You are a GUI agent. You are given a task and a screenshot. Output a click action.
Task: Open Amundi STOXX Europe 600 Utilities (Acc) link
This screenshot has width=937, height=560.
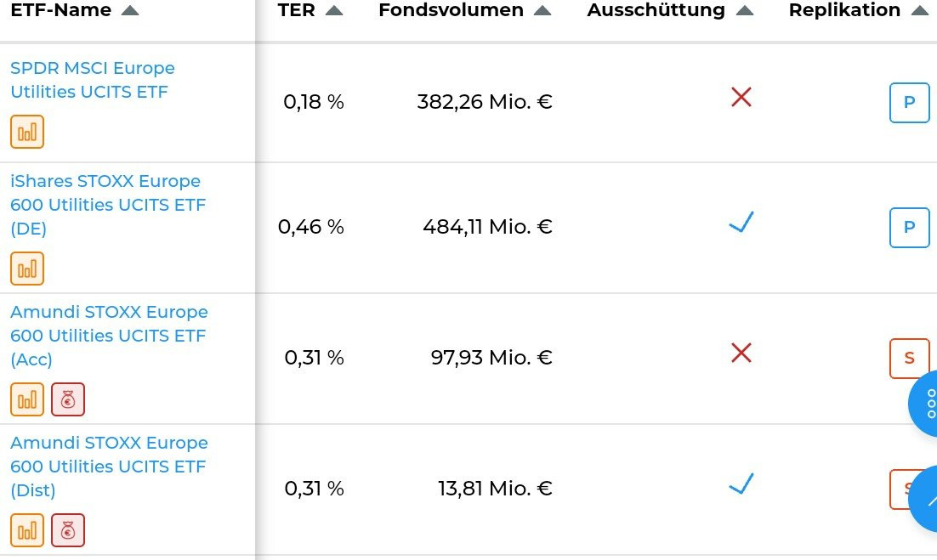109,336
